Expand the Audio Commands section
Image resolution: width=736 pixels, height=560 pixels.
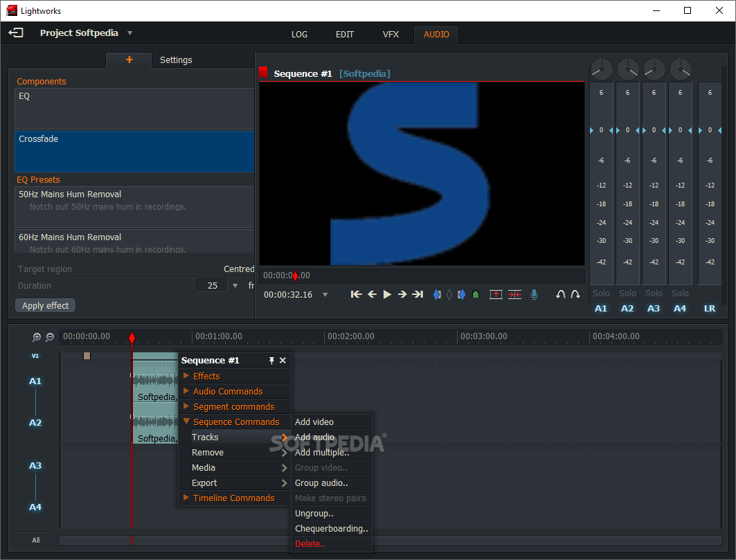point(235,392)
